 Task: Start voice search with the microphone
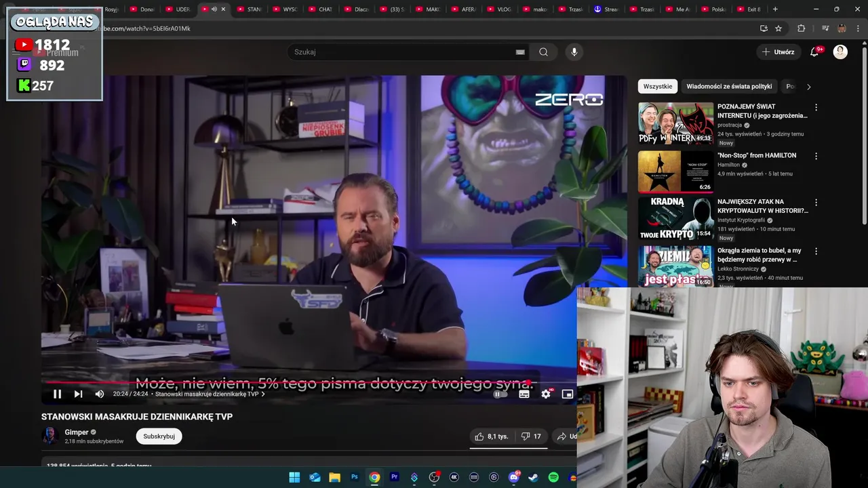coord(574,52)
